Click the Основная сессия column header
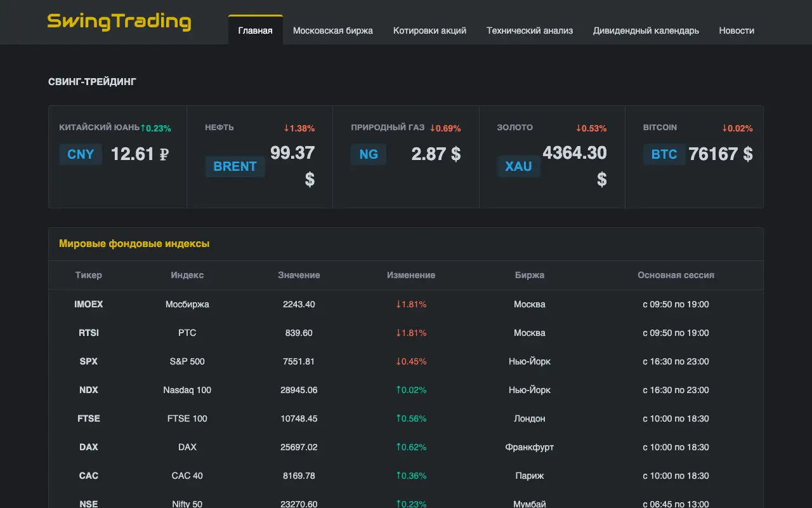The image size is (812, 508). click(676, 276)
